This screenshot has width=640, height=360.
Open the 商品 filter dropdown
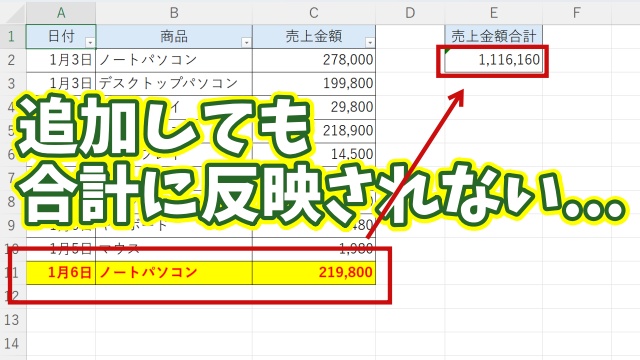coord(246,42)
